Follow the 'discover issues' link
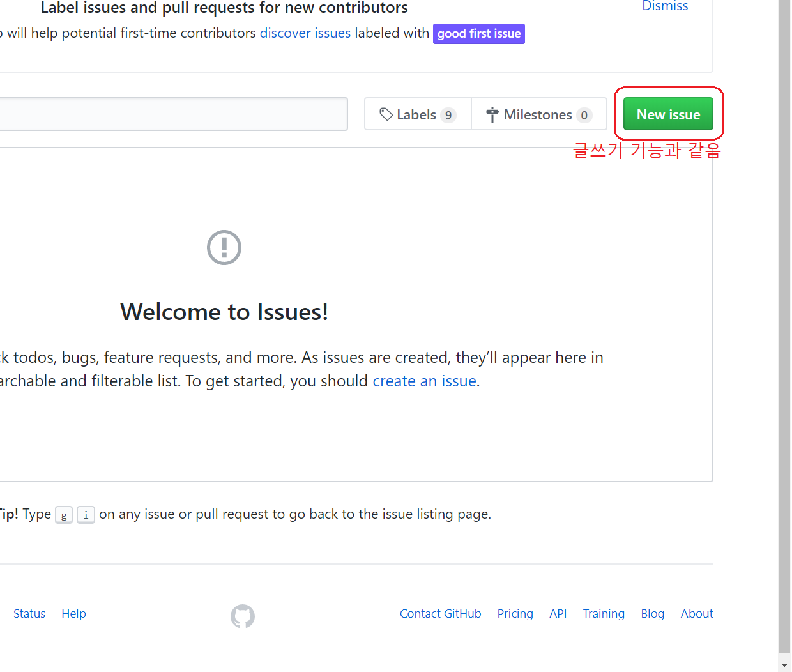Image resolution: width=792 pixels, height=672 pixels. click(x=305, y=33)
